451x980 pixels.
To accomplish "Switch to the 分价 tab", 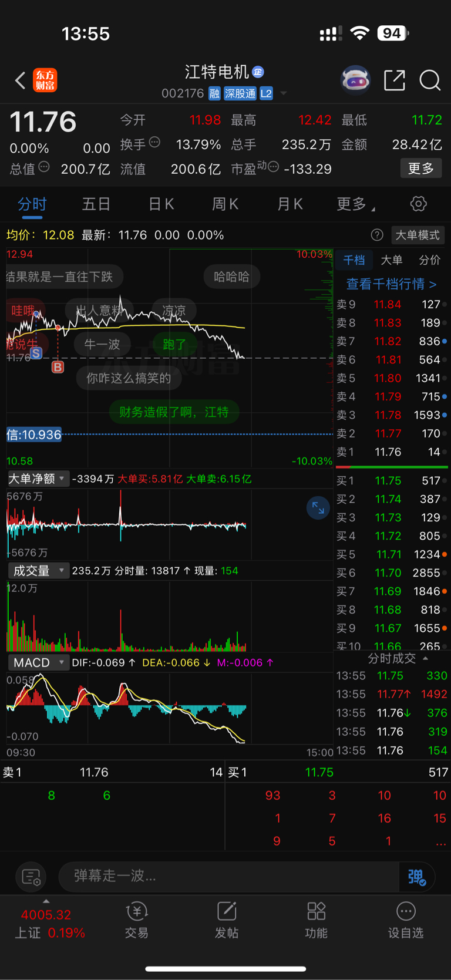I will pos(429,260).
